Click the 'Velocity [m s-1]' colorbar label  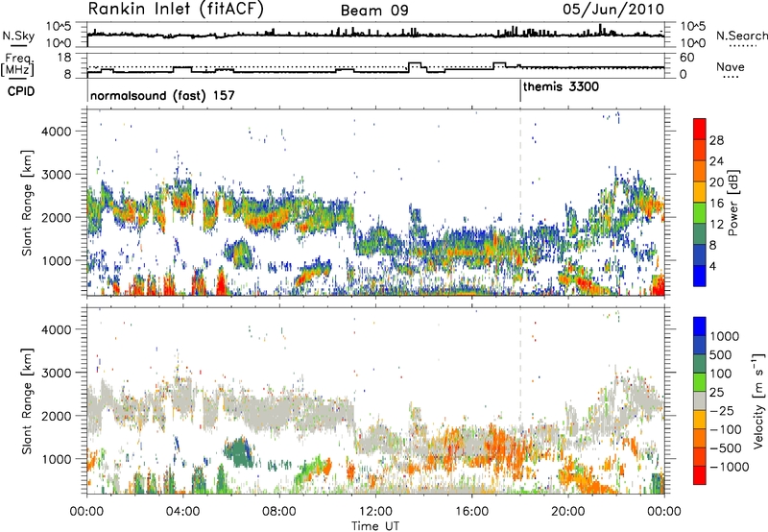pos(758,400)
